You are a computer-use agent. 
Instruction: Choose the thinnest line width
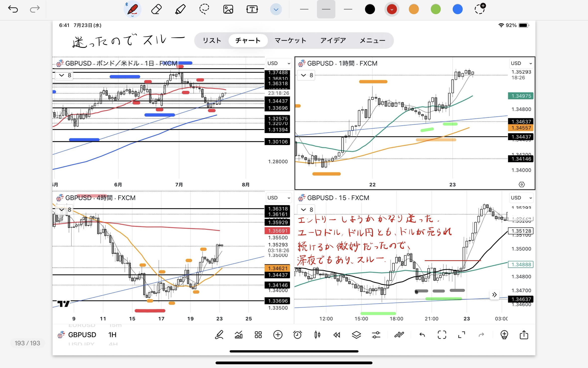304,9
